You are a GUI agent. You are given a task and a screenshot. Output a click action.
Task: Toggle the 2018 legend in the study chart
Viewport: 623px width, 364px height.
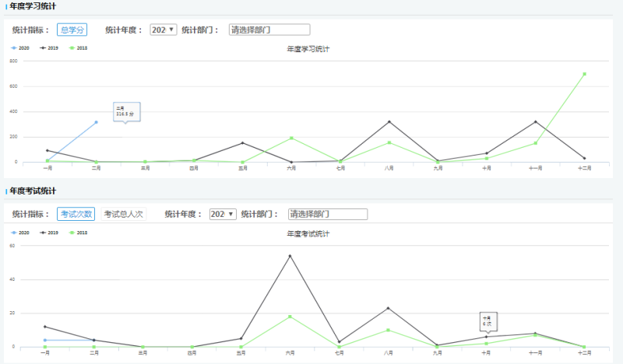pyautogui.click(x=79, y=48)
